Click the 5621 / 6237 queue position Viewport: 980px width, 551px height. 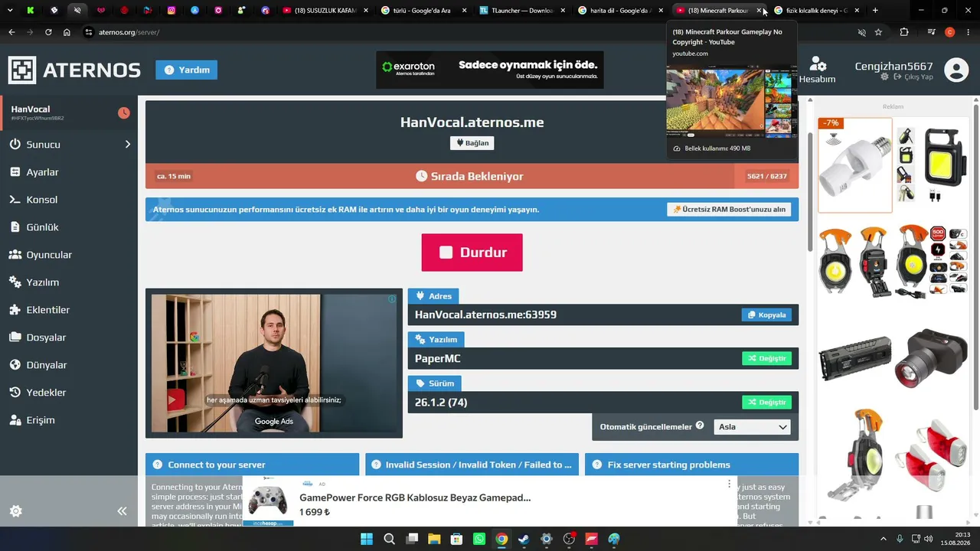pos(766,176)
